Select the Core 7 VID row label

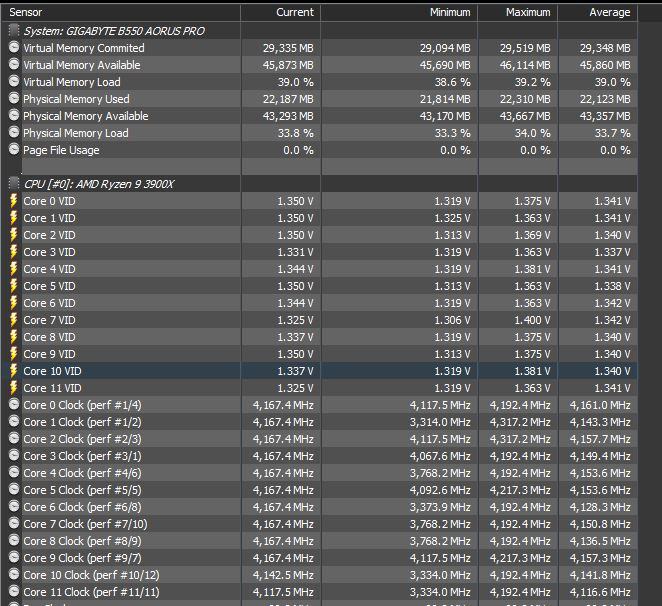pyautogui.click(x=49, y=320)
